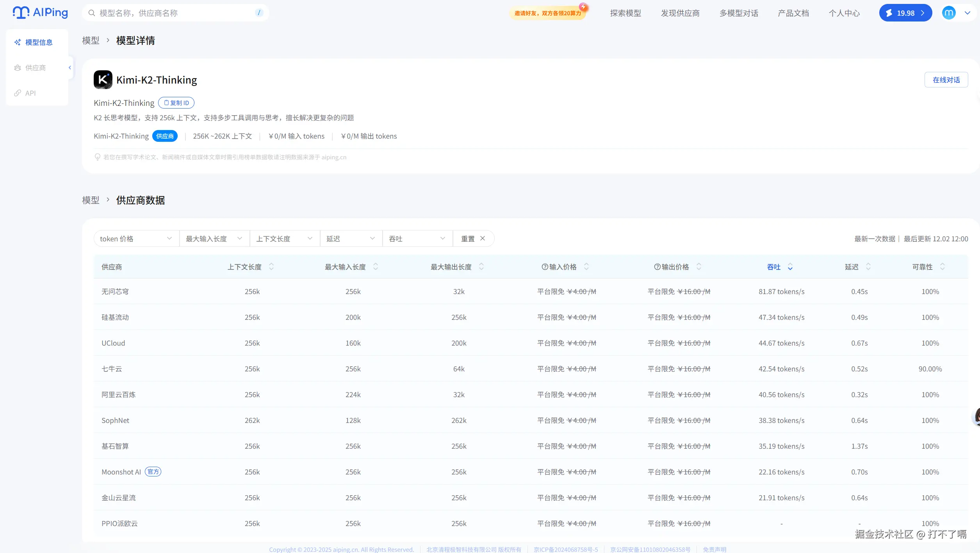This screenshot has height=553, width=980.
Task: Sort by context length column
Action: [x=271, y=267]
